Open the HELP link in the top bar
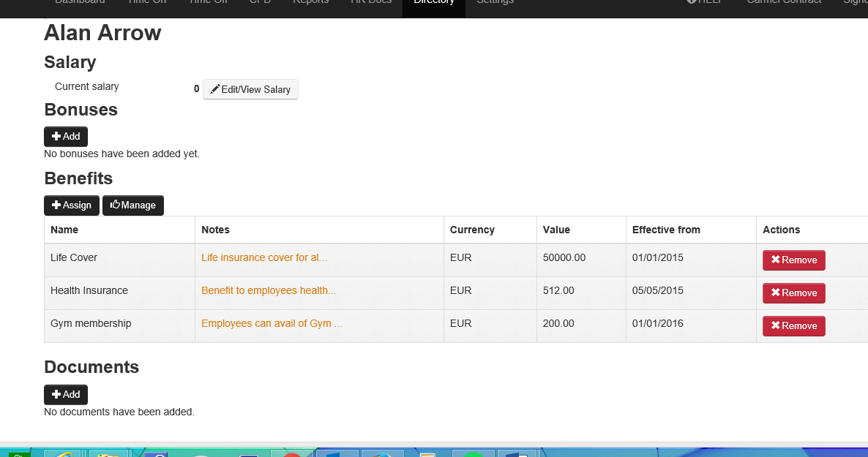 coord(704,3)
